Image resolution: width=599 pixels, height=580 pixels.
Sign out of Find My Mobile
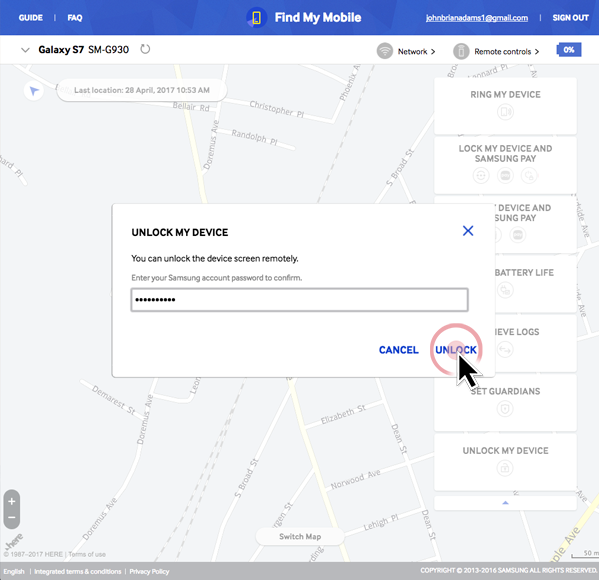[570, 18]
